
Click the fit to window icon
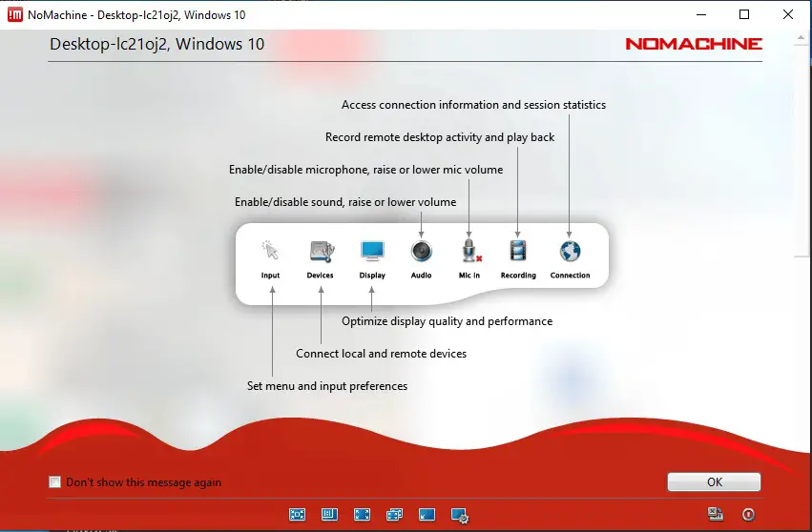click(298, 515)
